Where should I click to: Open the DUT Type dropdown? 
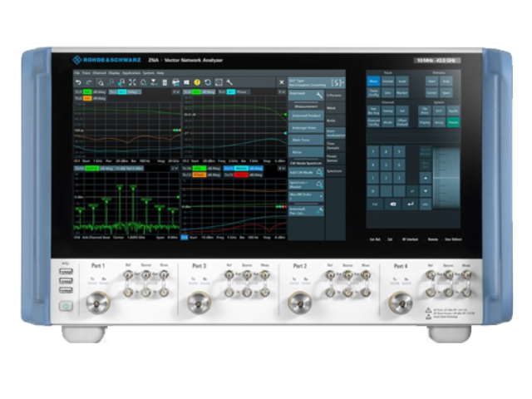(x=317, y=83)
